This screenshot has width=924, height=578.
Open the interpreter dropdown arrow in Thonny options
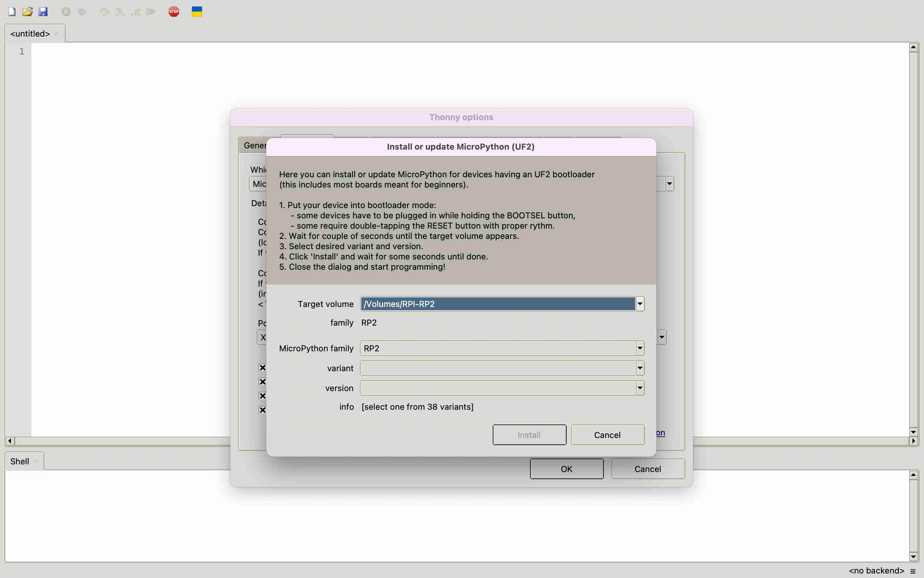[669, 184]
